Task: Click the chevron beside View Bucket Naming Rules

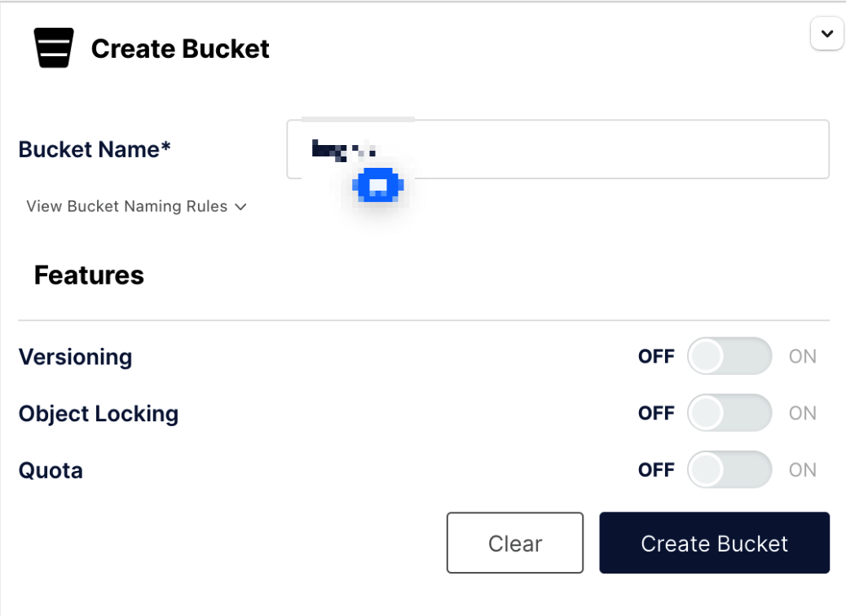Action: (240, 207)
